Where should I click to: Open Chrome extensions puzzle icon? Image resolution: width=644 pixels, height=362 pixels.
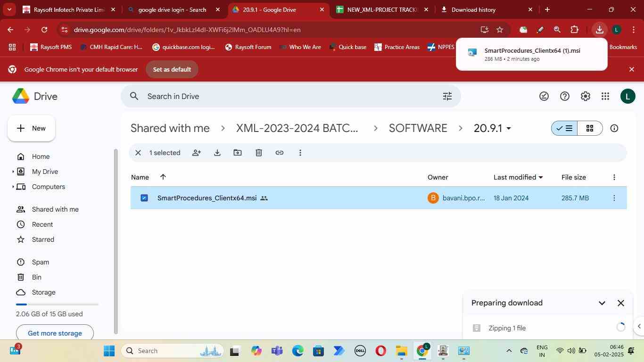574,30
